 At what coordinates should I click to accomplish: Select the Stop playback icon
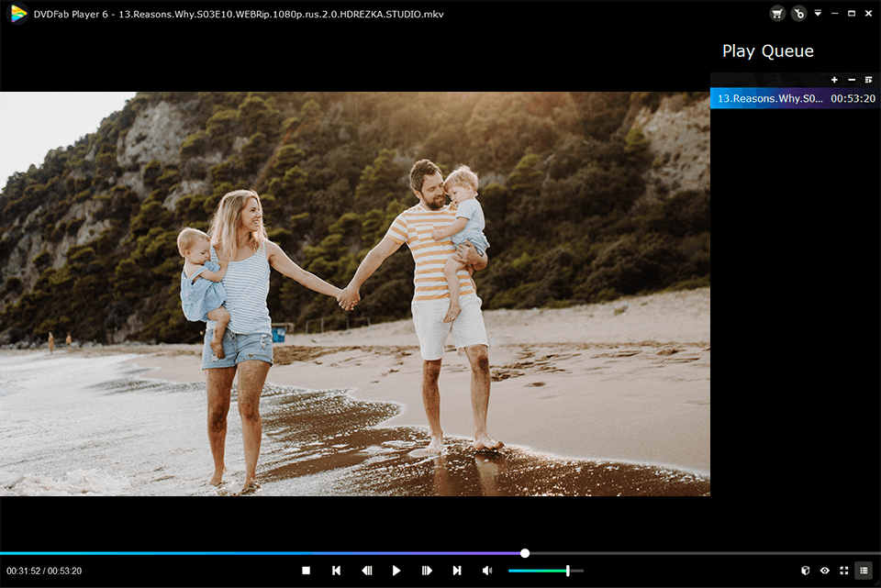[306, 570]
